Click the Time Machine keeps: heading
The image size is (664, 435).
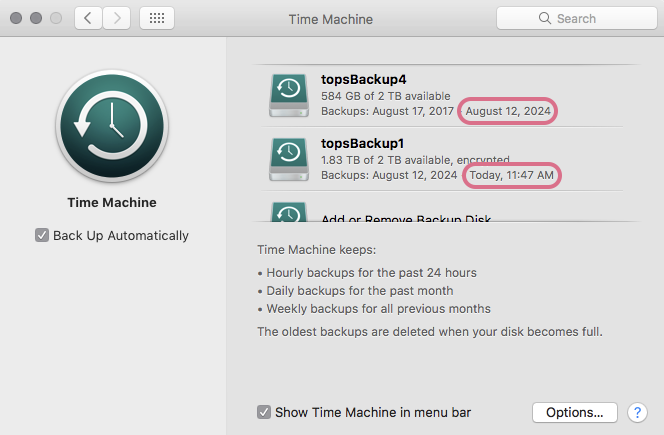[316, 250]
